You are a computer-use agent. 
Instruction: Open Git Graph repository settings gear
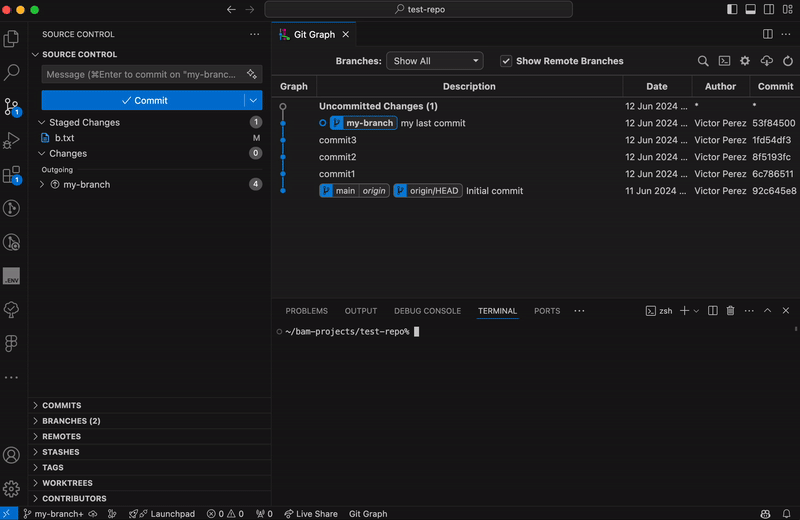(745, 61)
